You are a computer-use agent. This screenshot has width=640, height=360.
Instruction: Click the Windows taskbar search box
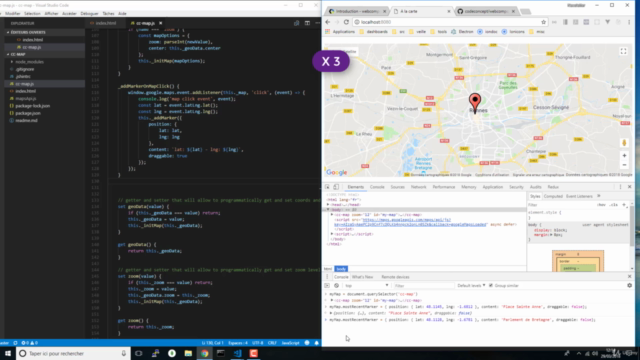[x=73, y=353]
